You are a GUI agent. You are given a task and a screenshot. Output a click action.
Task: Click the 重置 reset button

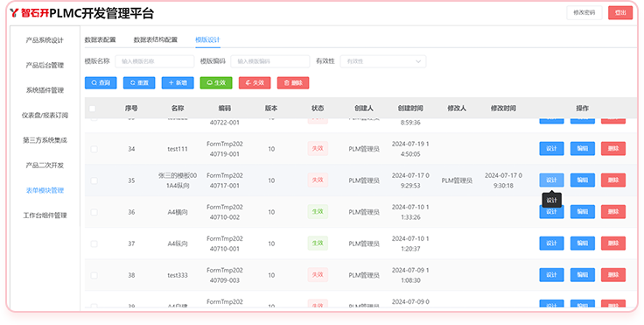(x=139, y=82)
